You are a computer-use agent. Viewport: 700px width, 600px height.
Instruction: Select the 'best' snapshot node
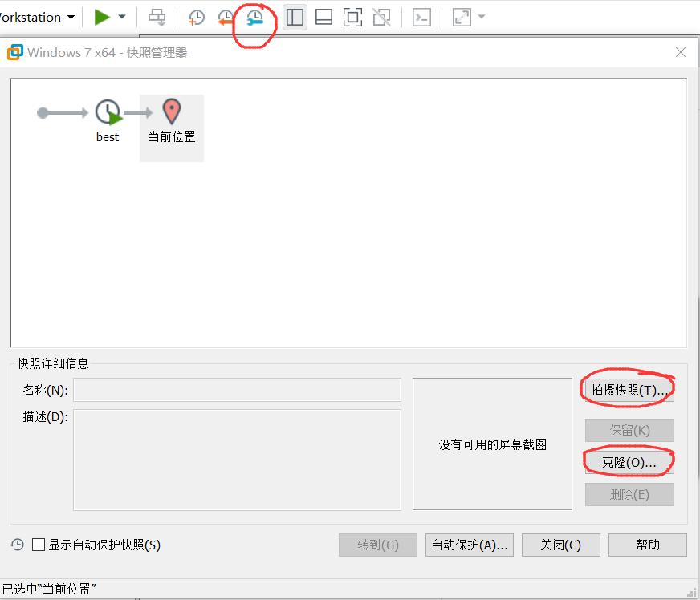(x=108, y=121)
